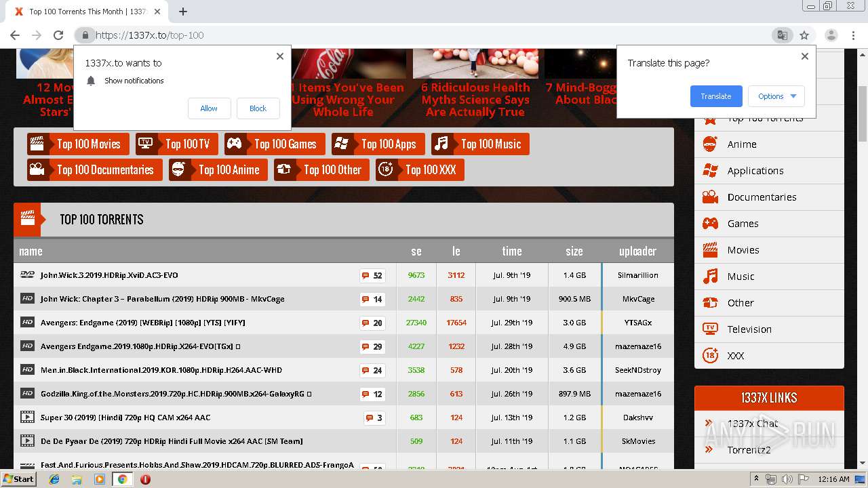
Task: Open uploader YTSAGx profile
Action: coord(638,323)
